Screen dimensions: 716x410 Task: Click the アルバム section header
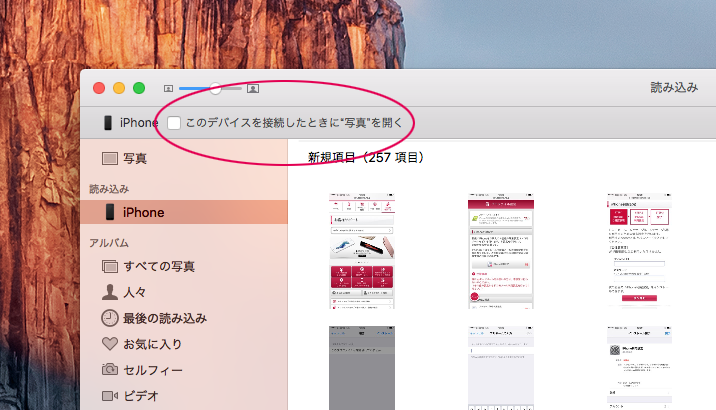pos(109,243)
